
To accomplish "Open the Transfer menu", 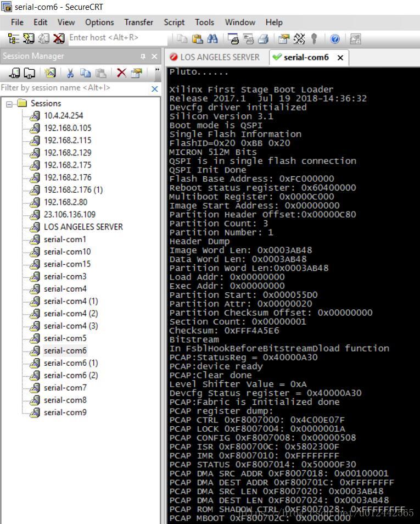I will point(139,23).
